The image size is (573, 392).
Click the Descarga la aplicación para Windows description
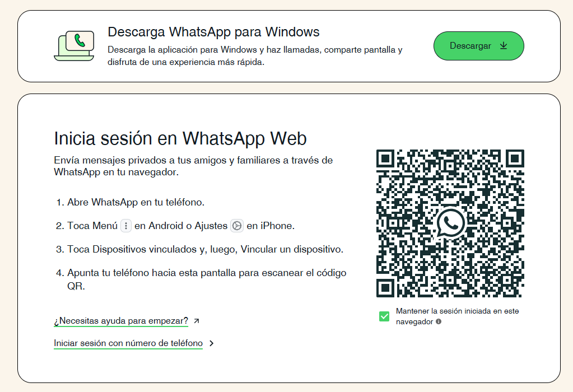(x=255, y=55)
